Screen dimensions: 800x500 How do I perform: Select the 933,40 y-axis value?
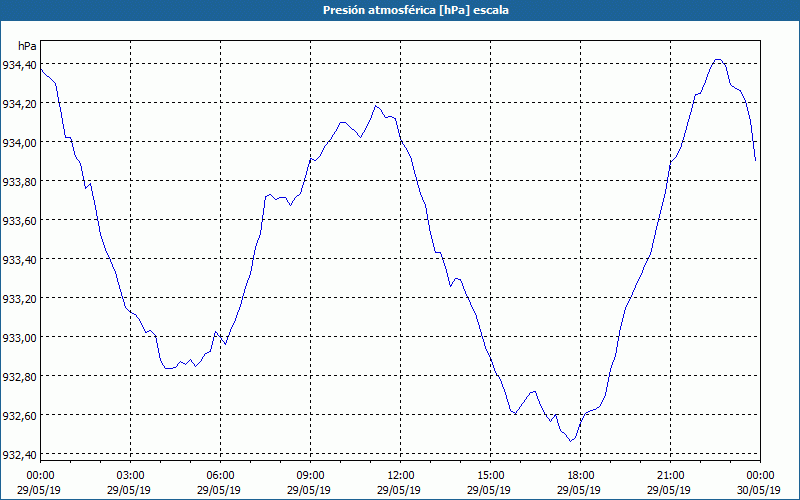19,259
